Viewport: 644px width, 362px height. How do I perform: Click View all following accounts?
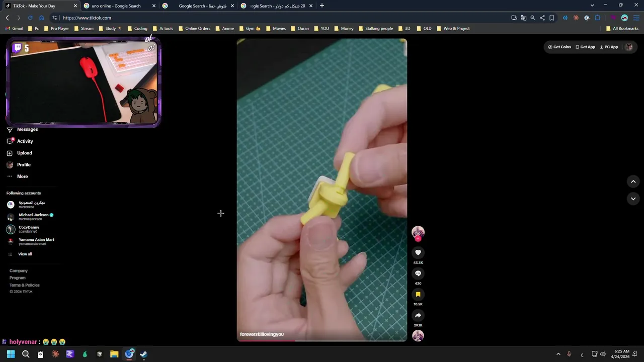click(x=20, y=254)
